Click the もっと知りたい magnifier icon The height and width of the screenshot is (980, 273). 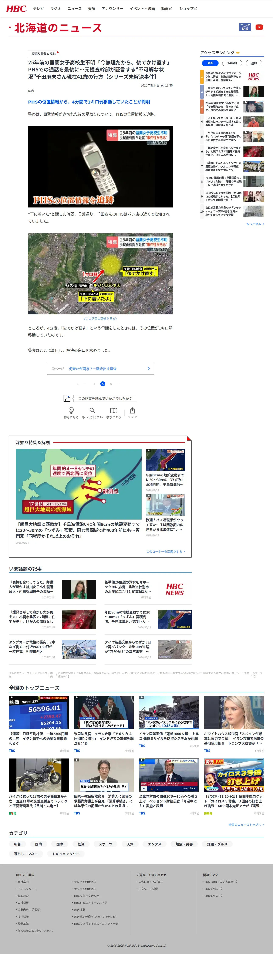click(92, 410)
